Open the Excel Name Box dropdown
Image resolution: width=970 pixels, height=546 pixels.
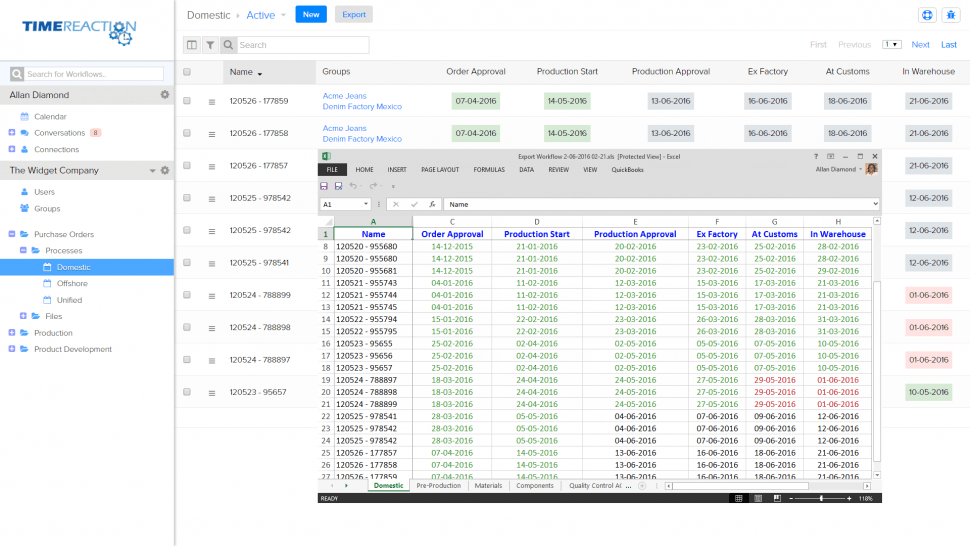[x=366, y=204]
